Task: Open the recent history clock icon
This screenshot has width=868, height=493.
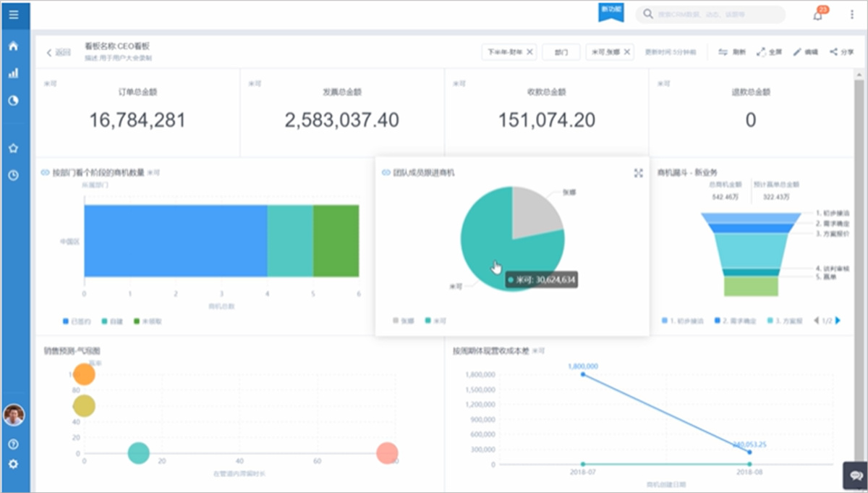Action: (x=13, y=175)
